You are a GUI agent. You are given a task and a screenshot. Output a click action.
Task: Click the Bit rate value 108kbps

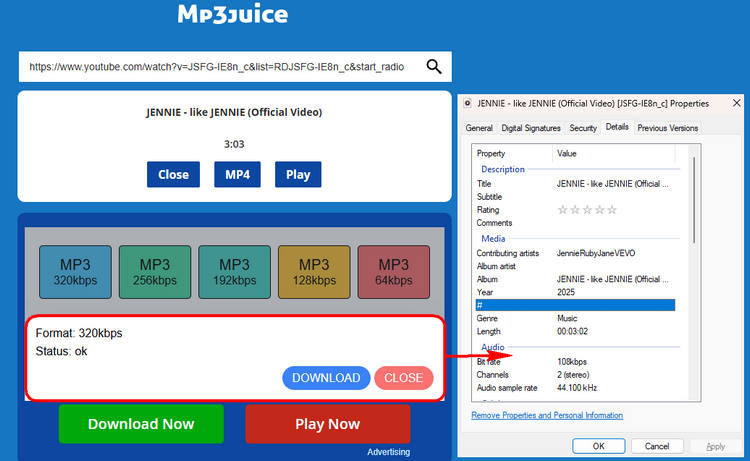(x=572, y=362)
